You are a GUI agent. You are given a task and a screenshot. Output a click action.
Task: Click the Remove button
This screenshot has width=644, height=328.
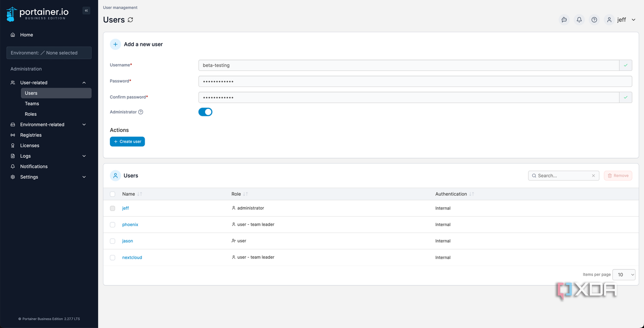(618, 175)
